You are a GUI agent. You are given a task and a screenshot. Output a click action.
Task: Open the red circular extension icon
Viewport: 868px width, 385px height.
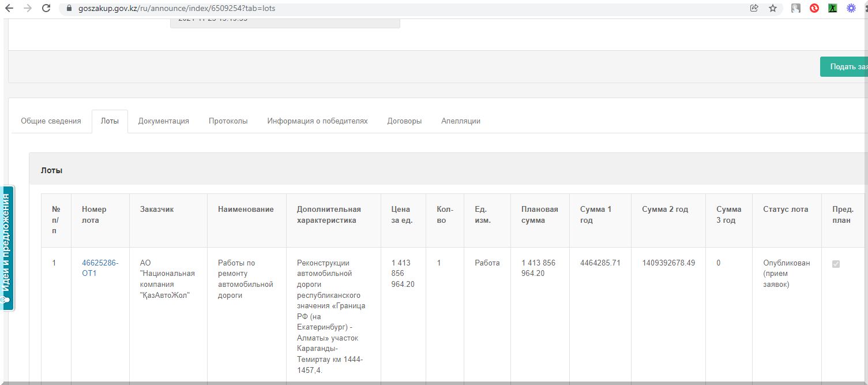(814, 8)
